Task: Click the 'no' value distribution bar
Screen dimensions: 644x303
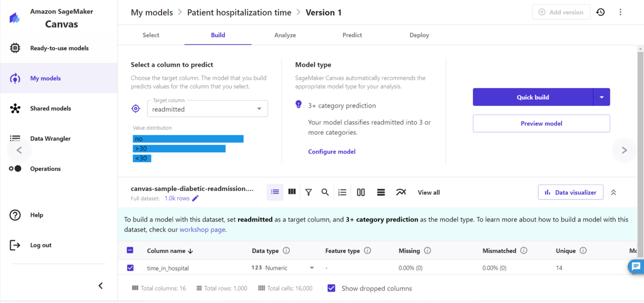Action: click(x=188, y=139)
